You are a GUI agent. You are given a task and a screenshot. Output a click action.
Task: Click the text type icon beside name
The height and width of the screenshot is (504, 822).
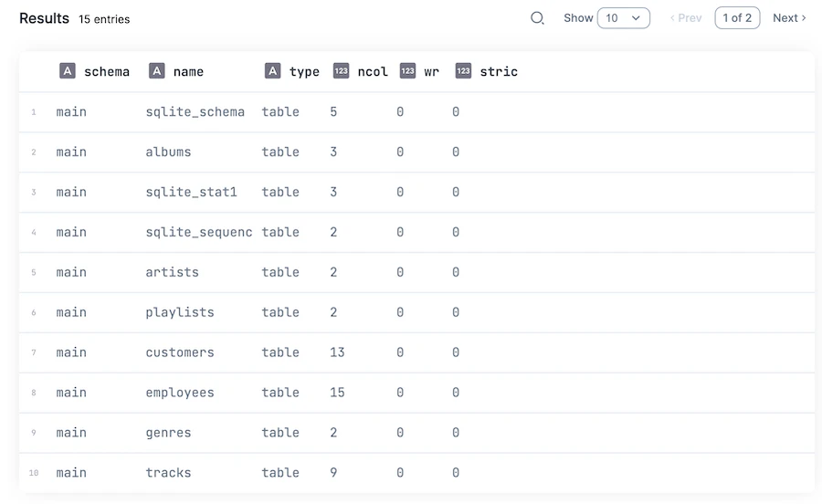click(x=157, y=70)
